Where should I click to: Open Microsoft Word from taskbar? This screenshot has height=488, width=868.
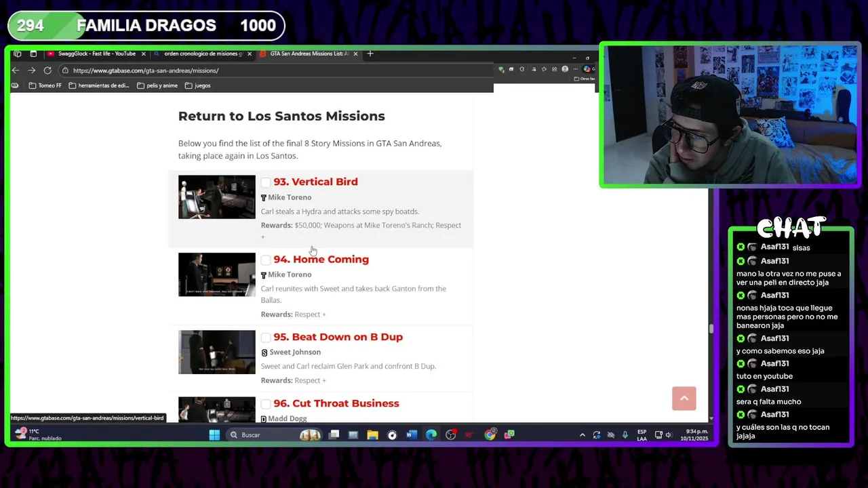pyautogui.click(x=412, y=434)
